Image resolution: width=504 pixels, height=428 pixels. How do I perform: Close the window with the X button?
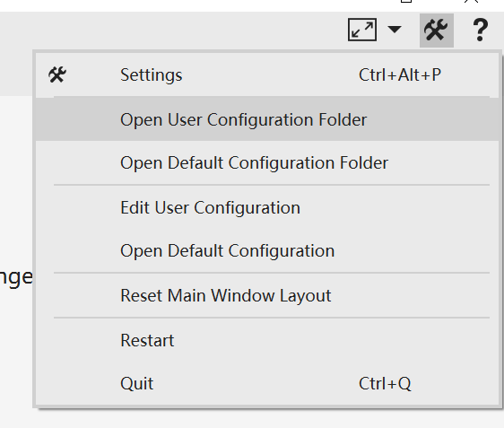click(x=471, y=1)
